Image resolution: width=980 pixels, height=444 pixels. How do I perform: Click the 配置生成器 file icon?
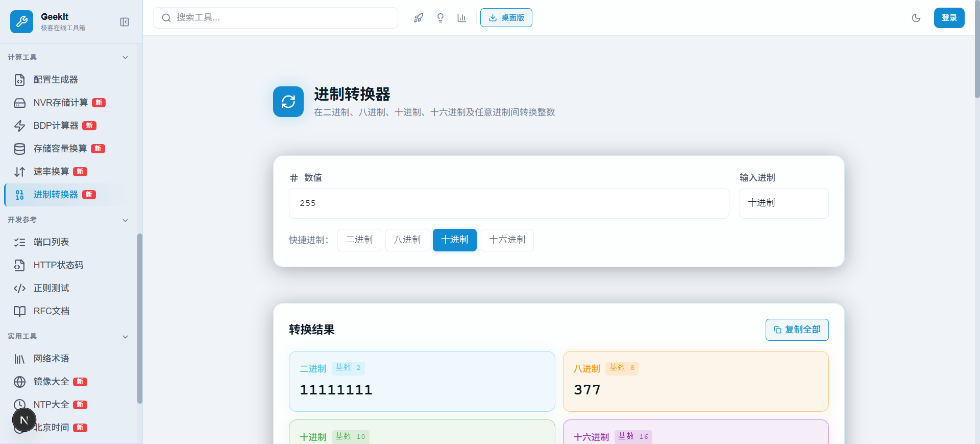tap(19, 80)
